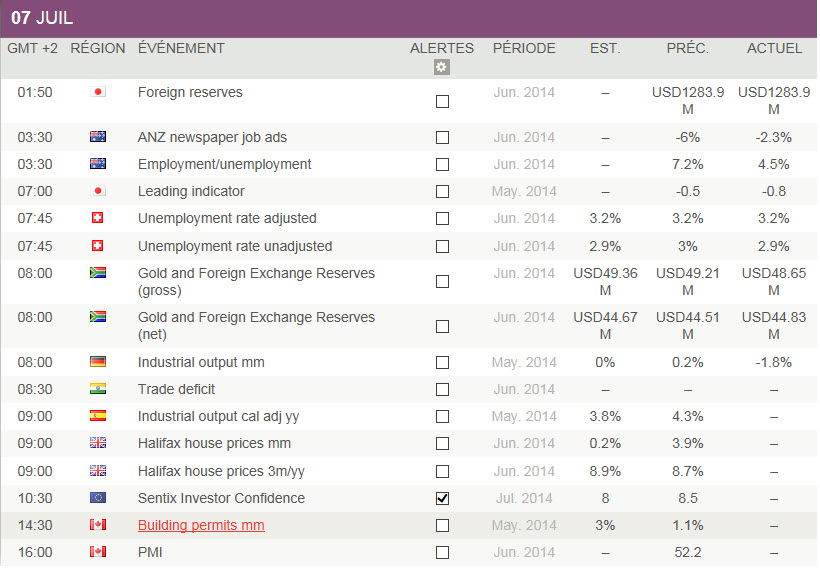
Task: Click Canada flag beside PMI event
Action: pos(98,552)
